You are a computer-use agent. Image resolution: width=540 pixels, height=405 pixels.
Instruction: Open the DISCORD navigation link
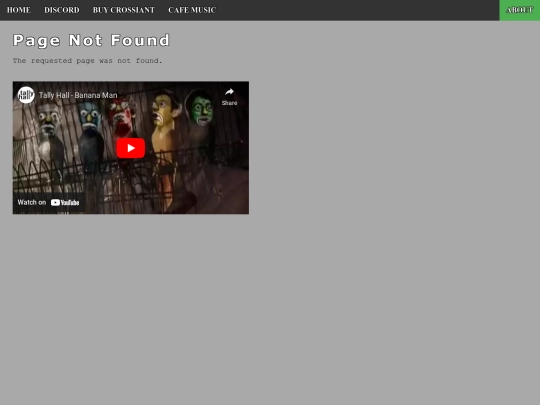tap(62, 10)
